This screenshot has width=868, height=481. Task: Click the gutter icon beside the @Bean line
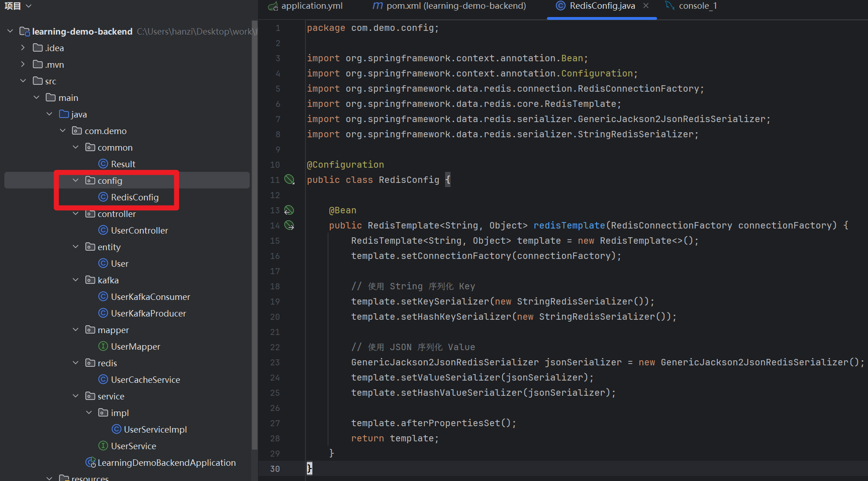tap(289, 211)
